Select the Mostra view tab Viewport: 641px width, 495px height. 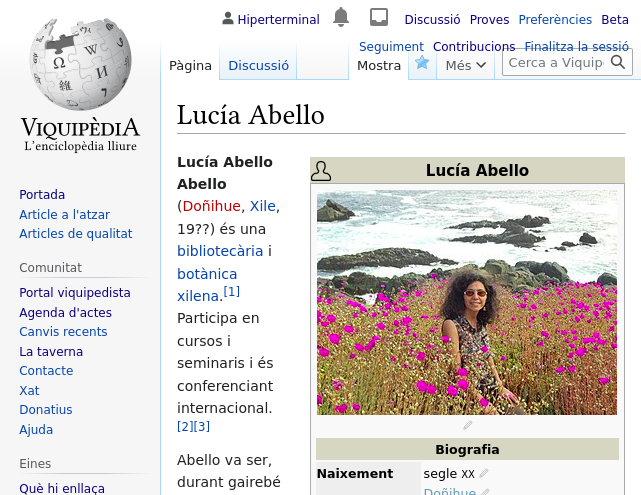(379, 65)
